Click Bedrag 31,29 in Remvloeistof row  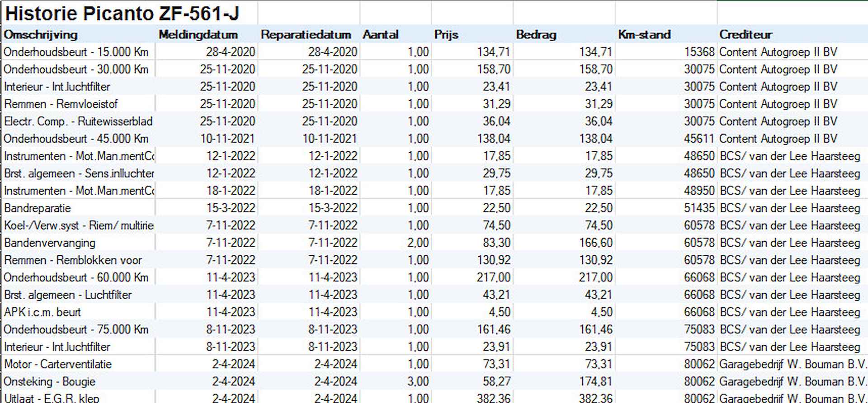click(564, 104)
